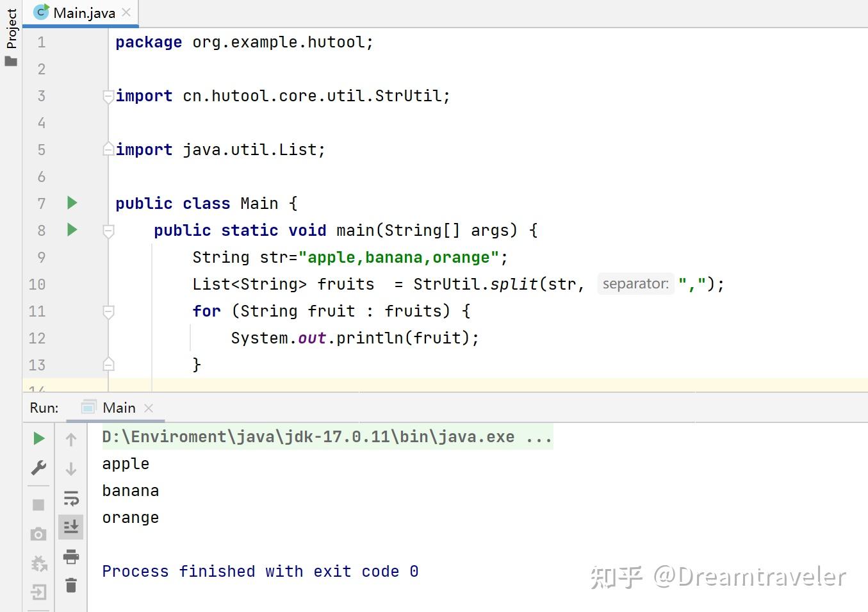Screen dimensions: 868x612
Task: Open the Project tool window sidebar button
Action: point(11,35)
